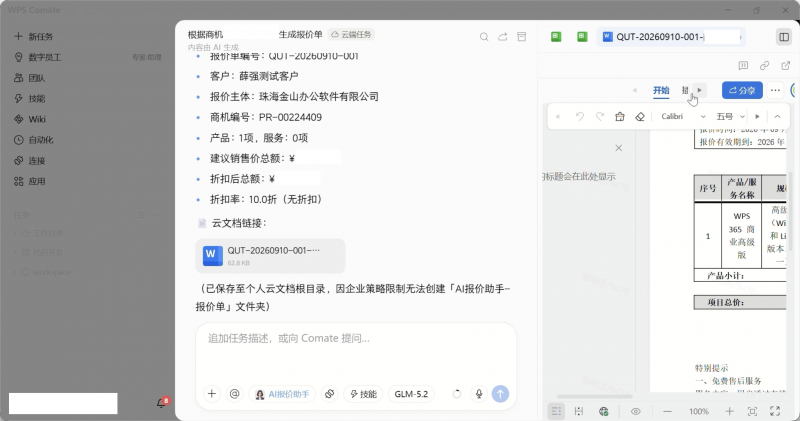The width and height of the screenshot is (800, 421).
Task: Select the QUT-20260910-001 document tab
Action: (671, 37)
